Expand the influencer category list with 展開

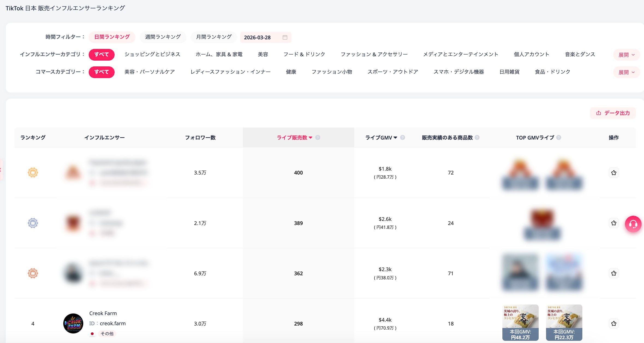pyautogui.click(x=626, y=55)
